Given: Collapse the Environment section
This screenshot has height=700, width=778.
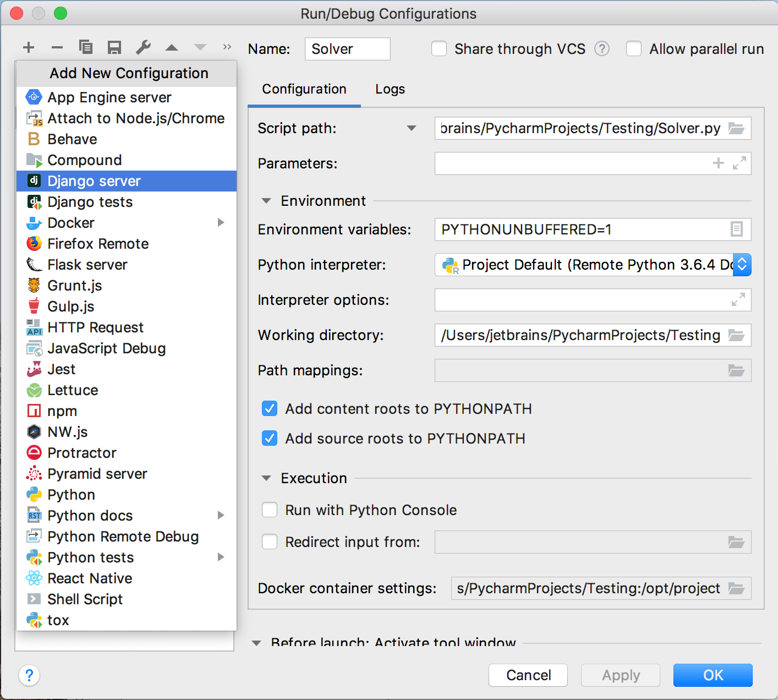Looking at the screenshot, I should (x=267, y=201).
